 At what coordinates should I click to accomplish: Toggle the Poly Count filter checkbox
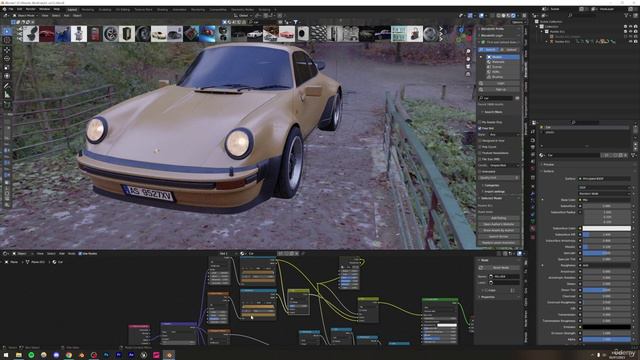tap(480, 147)
